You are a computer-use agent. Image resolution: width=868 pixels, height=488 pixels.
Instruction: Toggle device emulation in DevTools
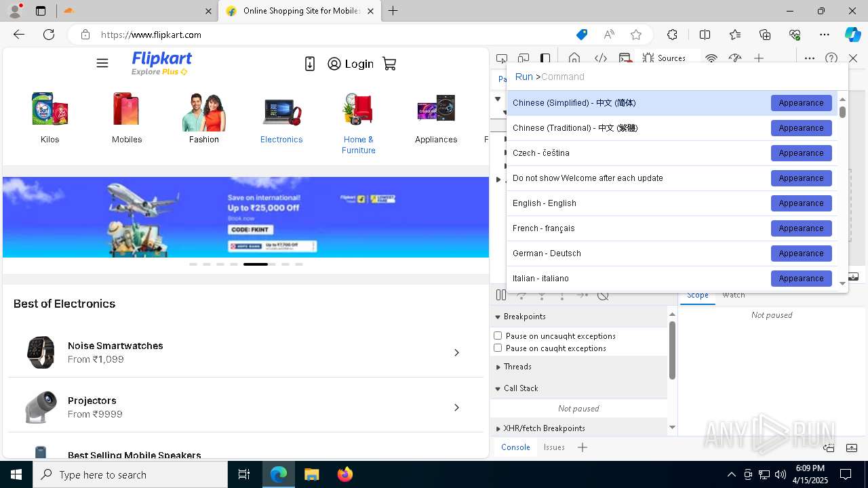tap(524, 58)
